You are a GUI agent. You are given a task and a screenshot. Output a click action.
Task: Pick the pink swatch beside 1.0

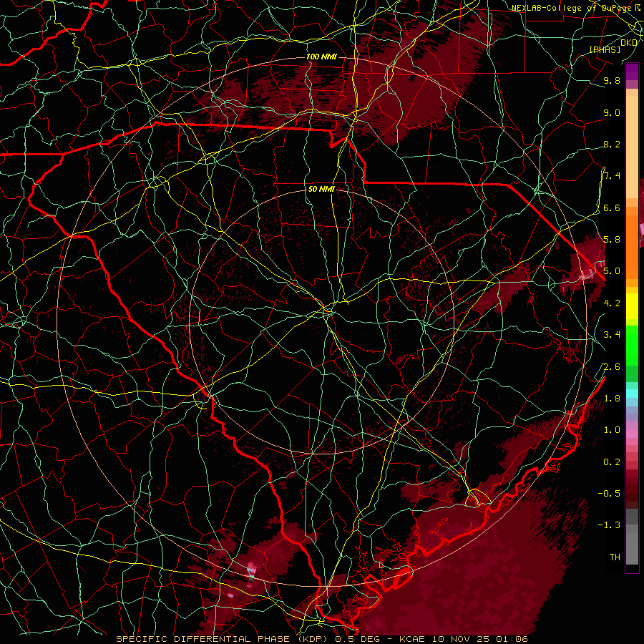tap(632, 433)
